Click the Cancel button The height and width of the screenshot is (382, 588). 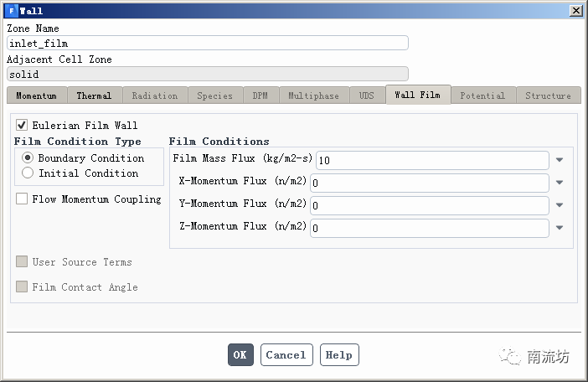[286, 355]
